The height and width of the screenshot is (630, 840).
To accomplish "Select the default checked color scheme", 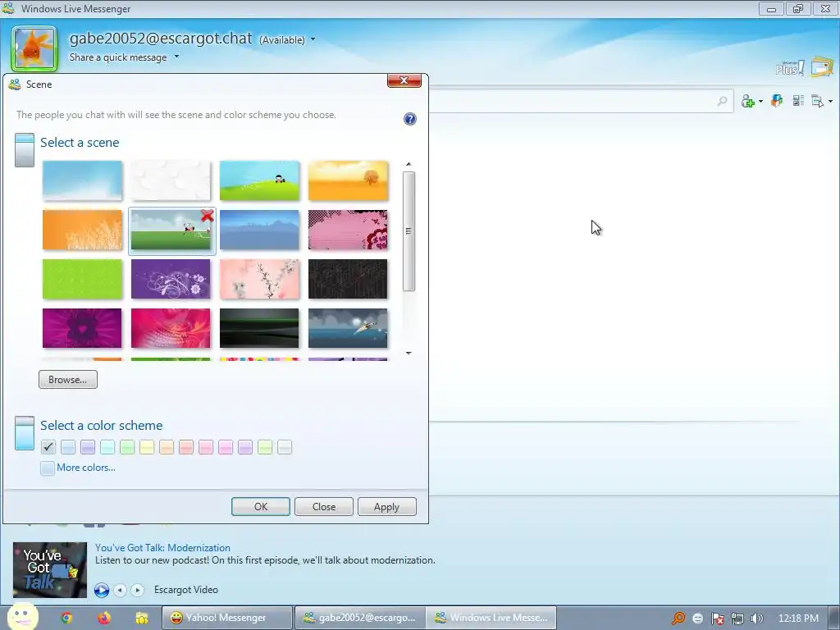I will click(x=48, y=447).
